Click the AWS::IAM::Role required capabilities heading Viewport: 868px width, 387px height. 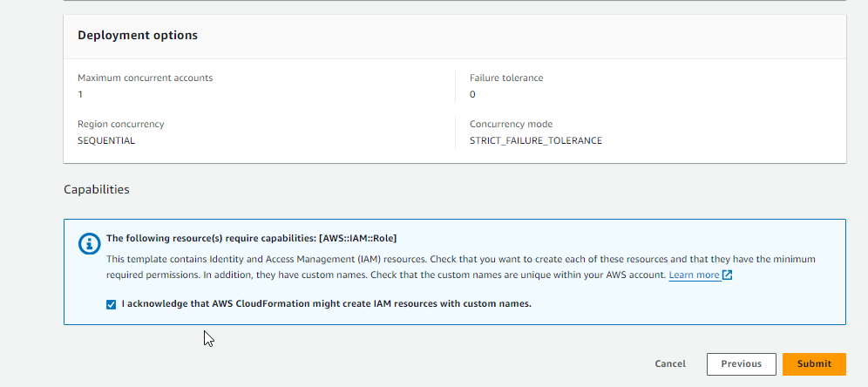(x=252, y=238)
